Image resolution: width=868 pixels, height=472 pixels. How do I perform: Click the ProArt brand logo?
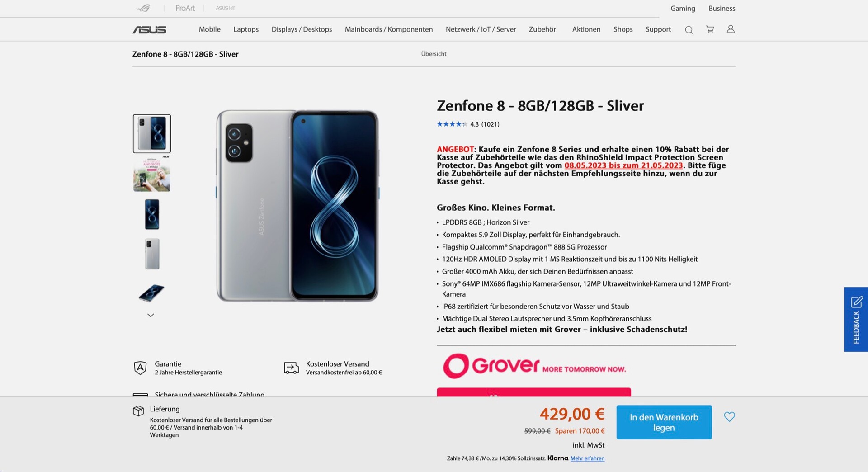pos(185,8)
